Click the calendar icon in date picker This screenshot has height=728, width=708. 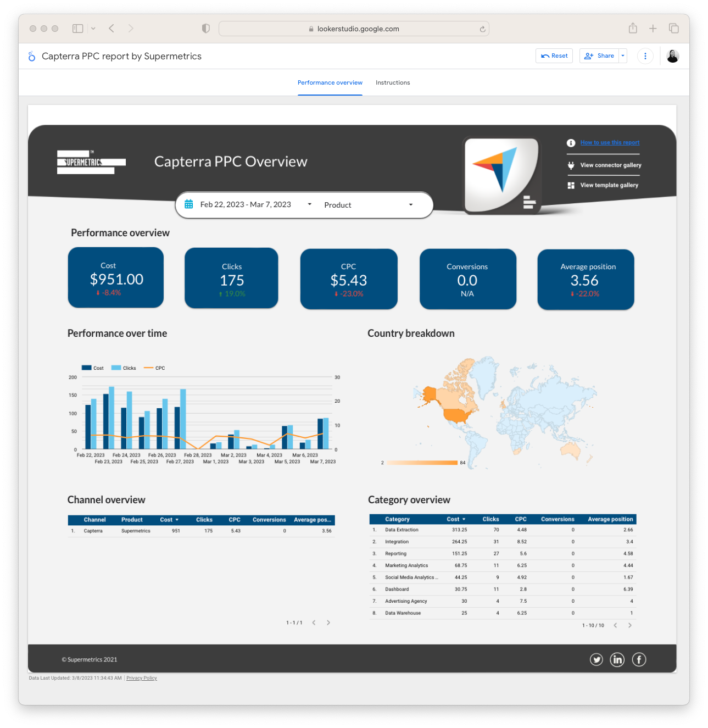tap(189, 204)
